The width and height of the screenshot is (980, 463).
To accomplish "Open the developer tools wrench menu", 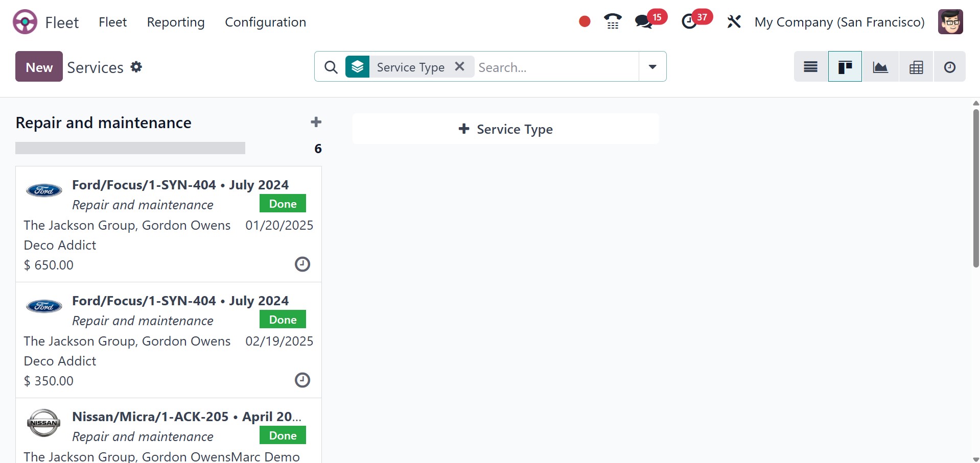I will click(x=734, y=21).
